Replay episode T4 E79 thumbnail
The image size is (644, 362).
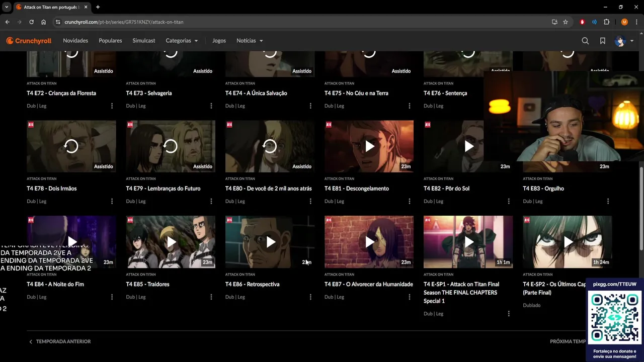coord(171,146)
